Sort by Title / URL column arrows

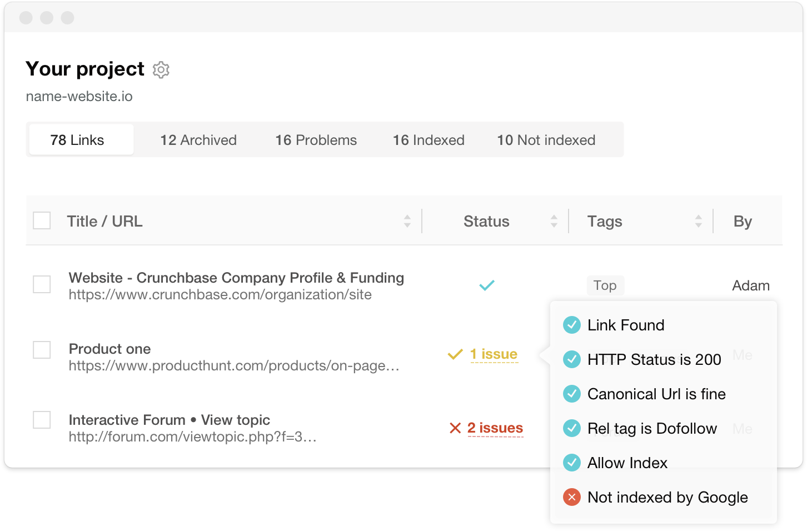(407, 221)
